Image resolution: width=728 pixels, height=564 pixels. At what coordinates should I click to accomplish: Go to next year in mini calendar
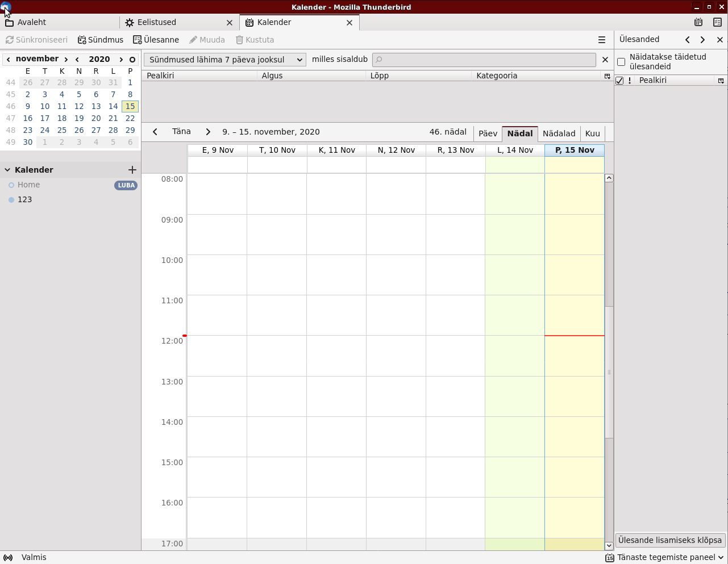[x=121, y=59]
